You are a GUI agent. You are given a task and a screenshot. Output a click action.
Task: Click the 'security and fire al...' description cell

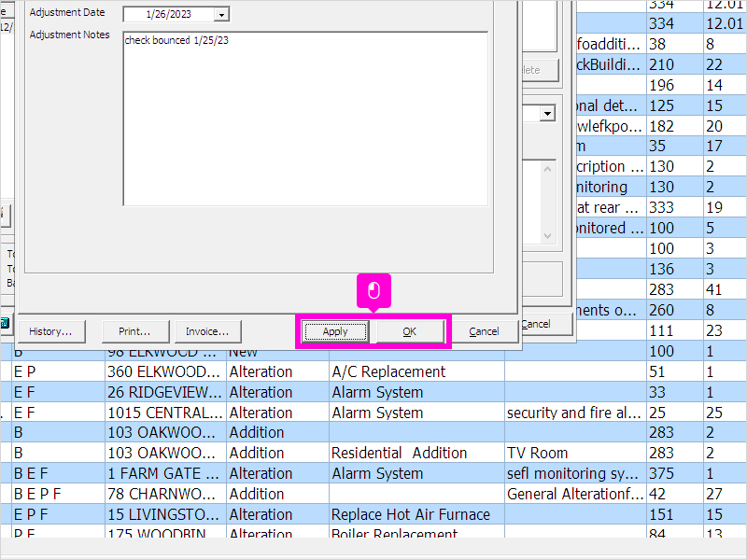[x=575, y=413]
